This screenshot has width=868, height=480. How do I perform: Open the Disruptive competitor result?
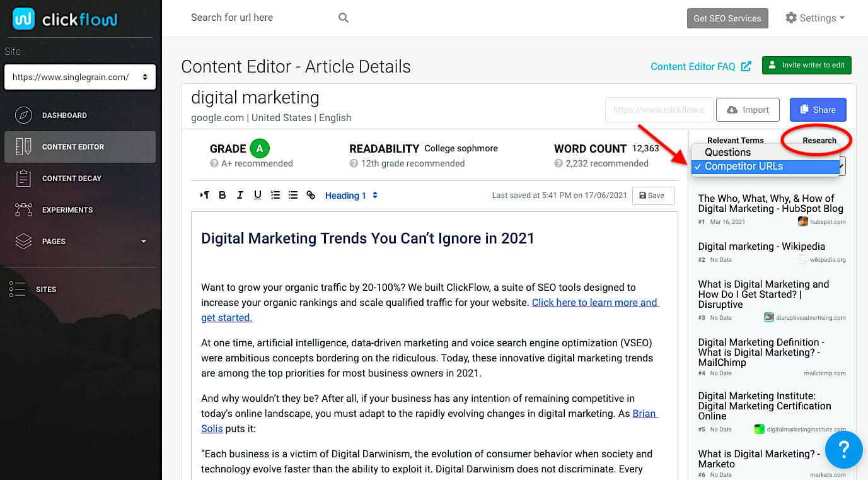(763, 294)
